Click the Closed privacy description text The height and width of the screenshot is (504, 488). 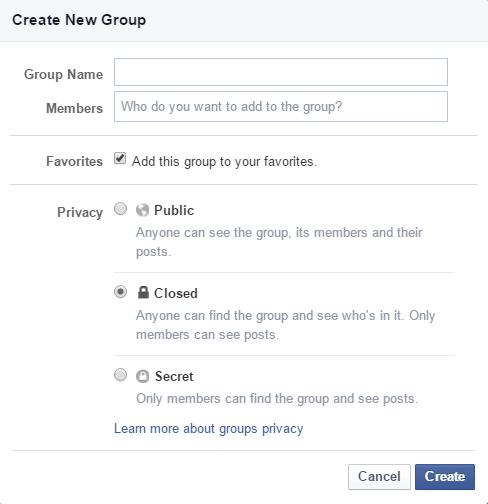(x=285, y=325)
